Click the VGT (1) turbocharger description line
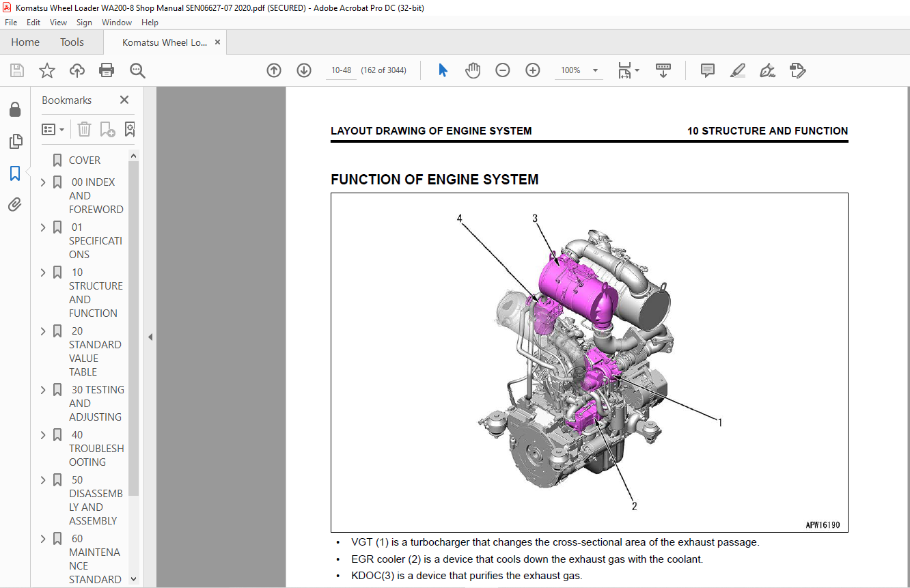The width and height of the screenshot is (910, 588). [x=555, y=542]
